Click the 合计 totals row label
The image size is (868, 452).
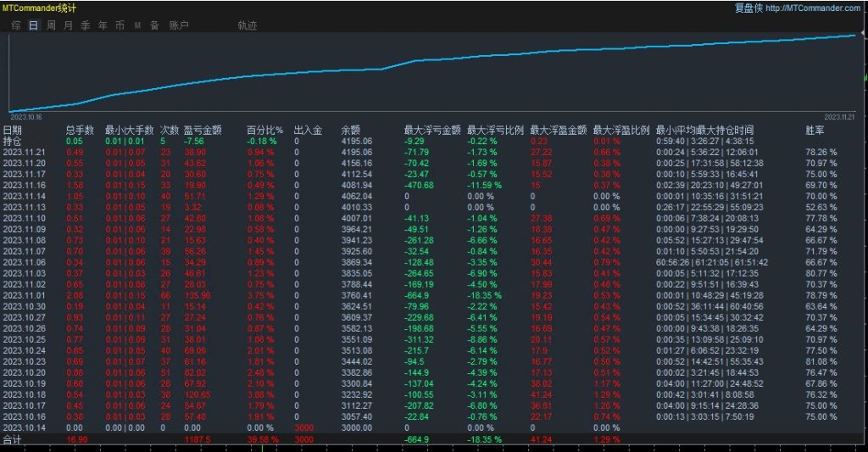click(13, 440)
